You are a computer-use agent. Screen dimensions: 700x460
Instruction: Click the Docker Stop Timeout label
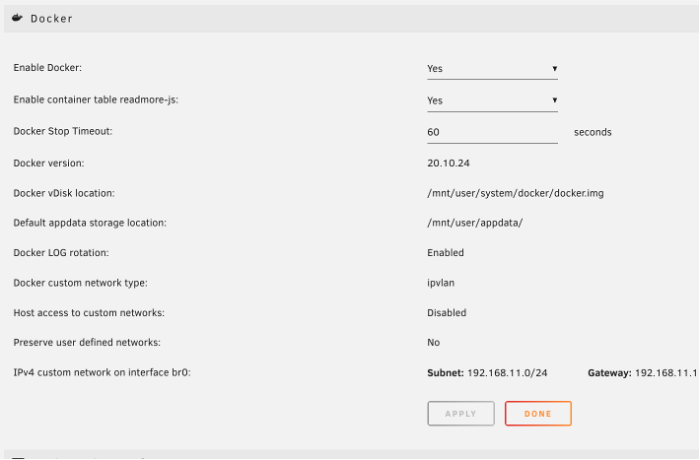pos(63,131)
